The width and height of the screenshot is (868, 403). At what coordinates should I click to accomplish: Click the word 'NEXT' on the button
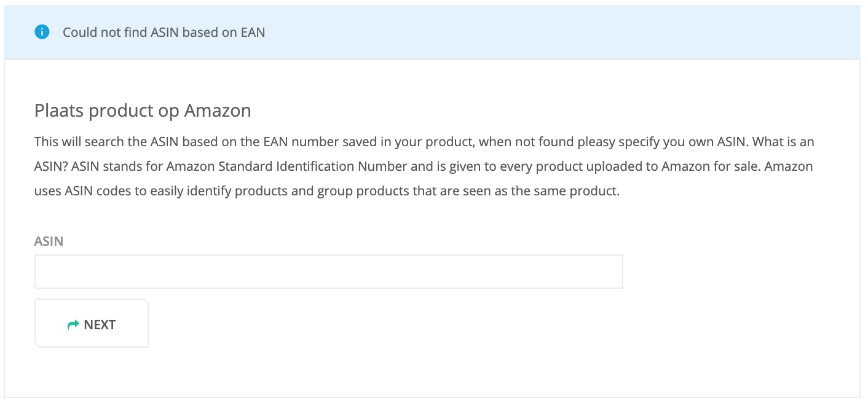click(x=100, y=324)
